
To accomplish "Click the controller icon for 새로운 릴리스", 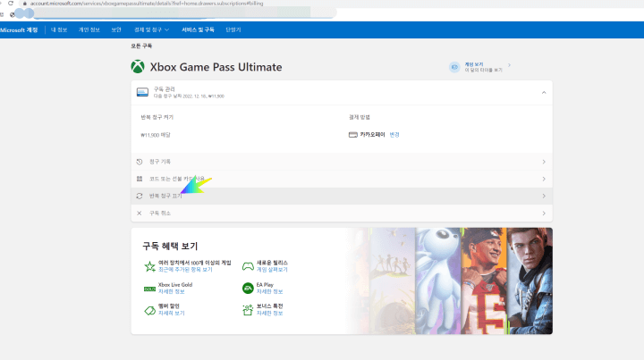I will (248, 266).
